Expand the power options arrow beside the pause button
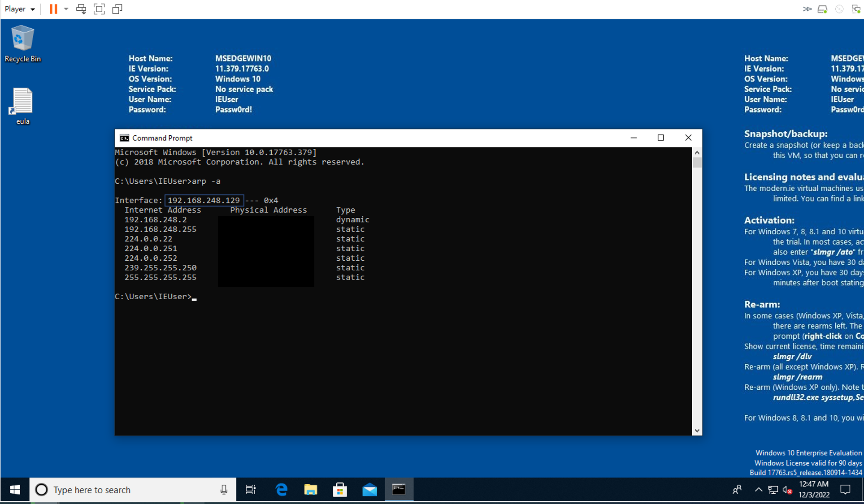This screenshot has width=864, height=504. click(x=66, y=9)
